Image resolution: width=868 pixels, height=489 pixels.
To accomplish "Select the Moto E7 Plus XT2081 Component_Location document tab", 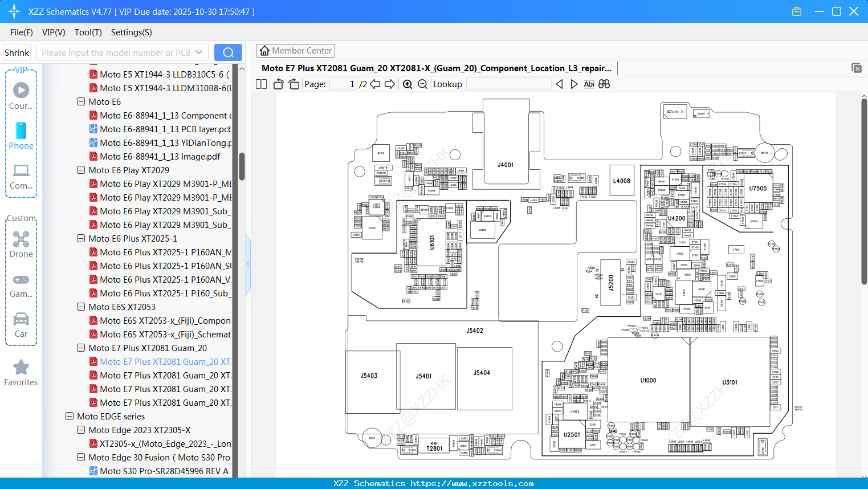I will (437, 68).
